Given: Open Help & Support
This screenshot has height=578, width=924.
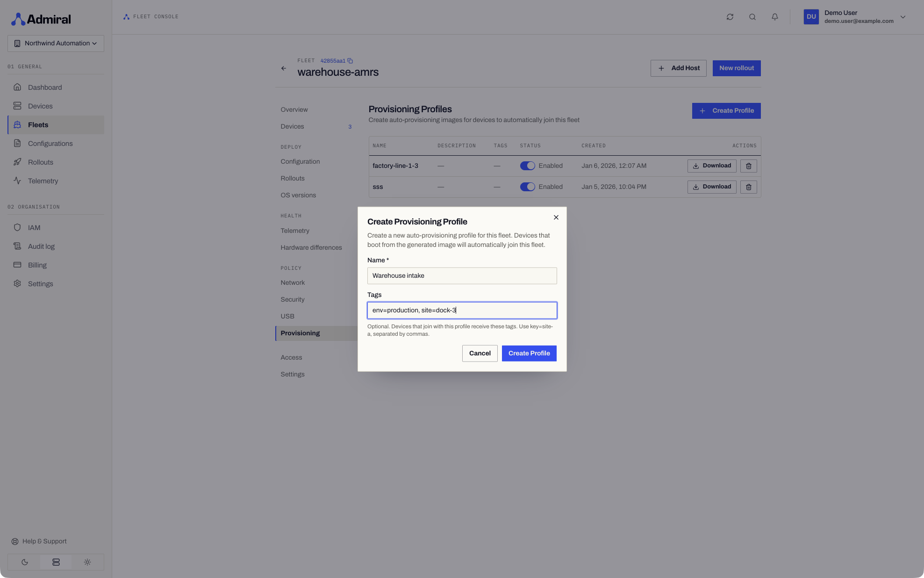Looking at the screenshot, I should (39, 542).
